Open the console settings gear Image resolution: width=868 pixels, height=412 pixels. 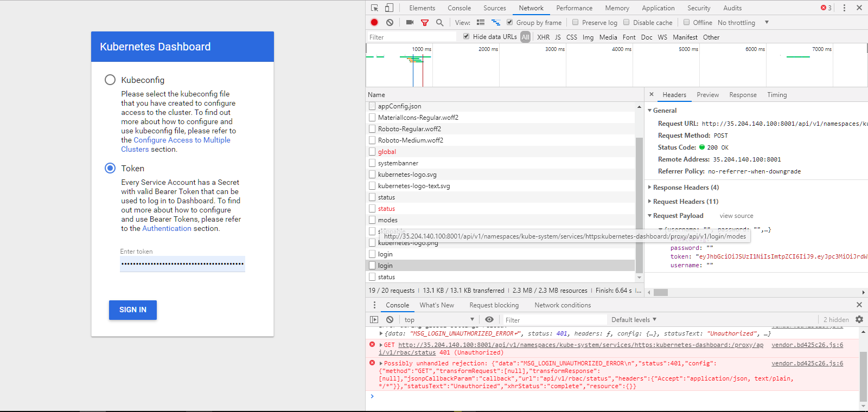click(x=859, y=319)
